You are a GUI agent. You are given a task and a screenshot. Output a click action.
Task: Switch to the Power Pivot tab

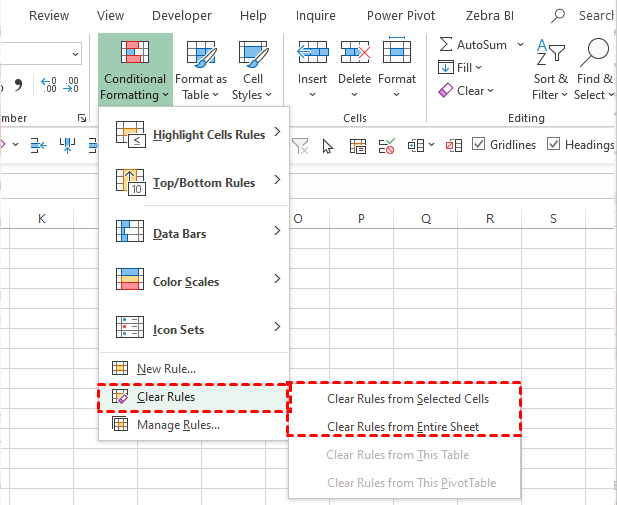click(401, 16)
